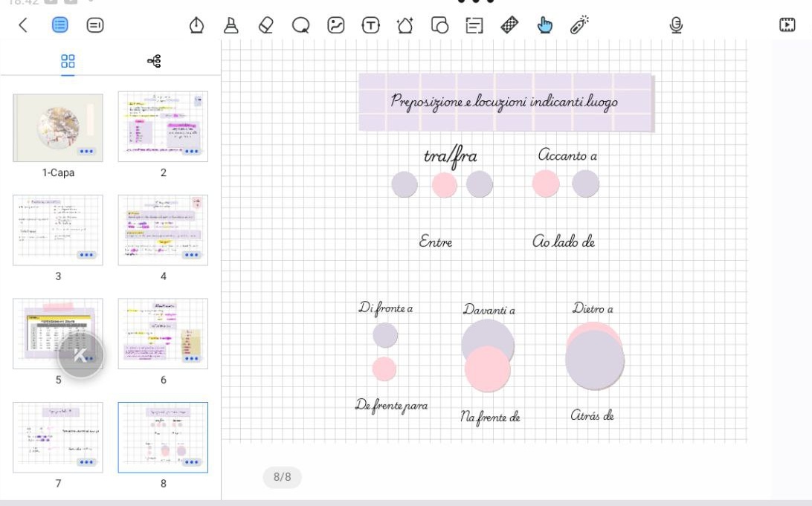Screen dimensions: 812x506
Task: Open page 2 thumbnail
Action: click(x=163, y=127)
